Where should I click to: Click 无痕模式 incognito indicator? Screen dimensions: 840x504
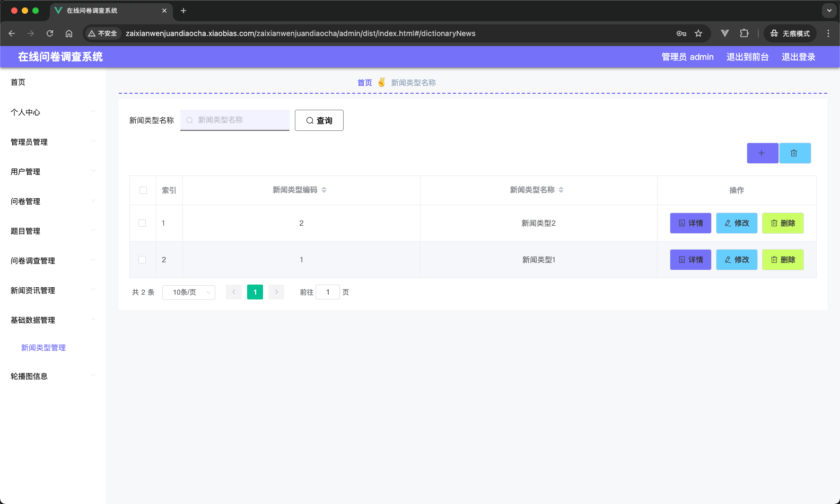[x=790, y=33]
